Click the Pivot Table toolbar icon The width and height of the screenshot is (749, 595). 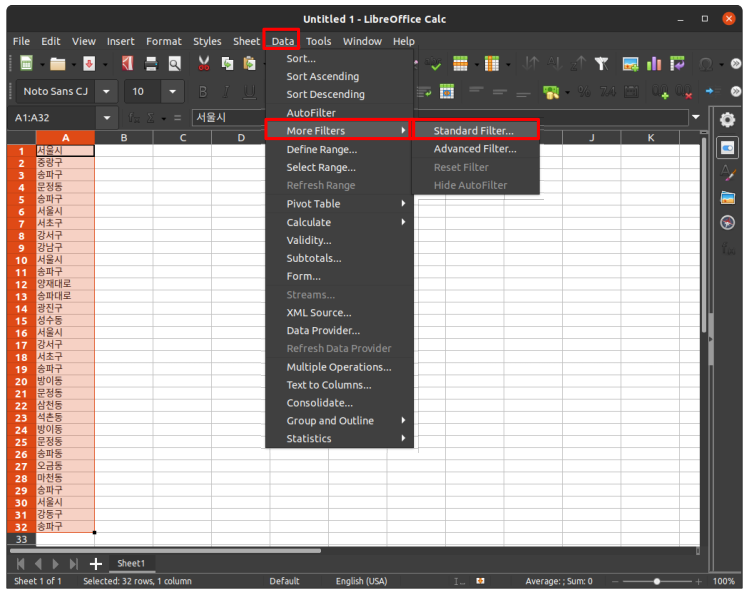click(677, 64)
